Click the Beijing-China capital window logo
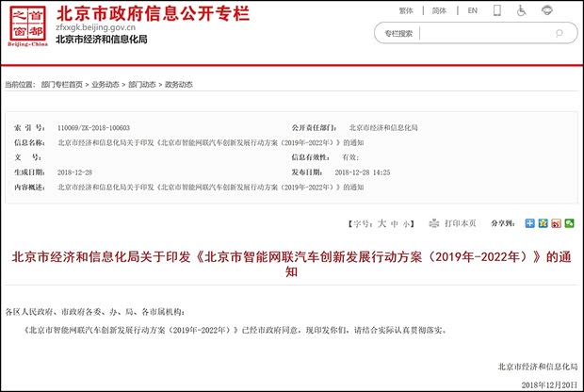 (28, 26)
